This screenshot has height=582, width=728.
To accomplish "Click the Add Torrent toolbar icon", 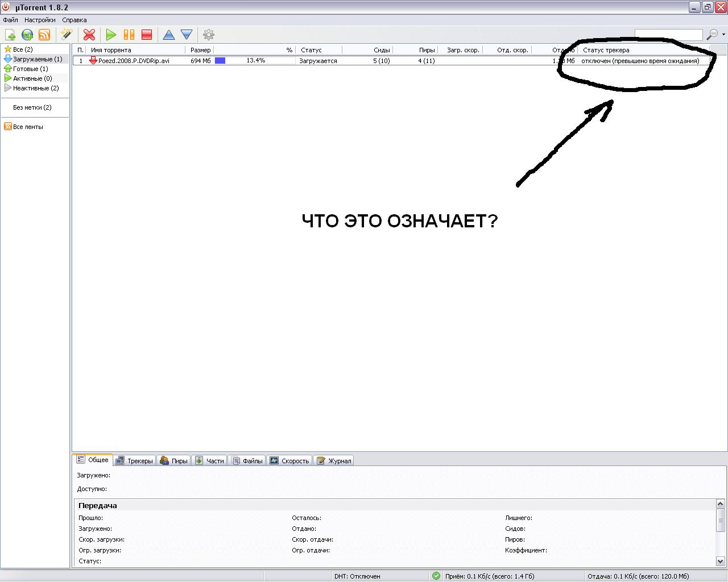I will (x=10, y=35).
